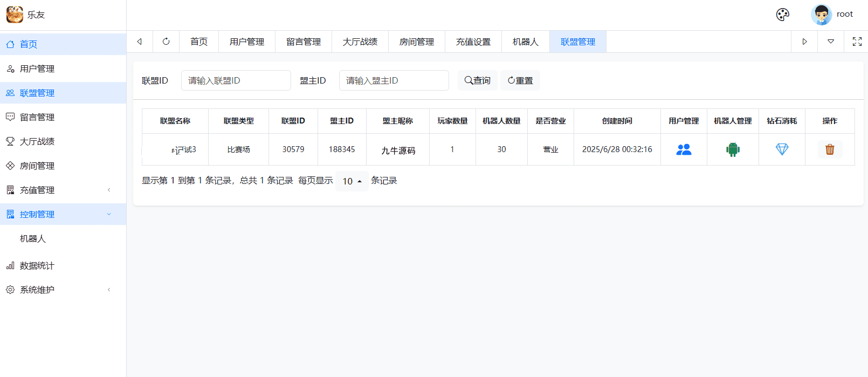The height and width of the screenshot is (377, 868).
Task: Click owner ID cell 188345
Action: click(342, 149)
